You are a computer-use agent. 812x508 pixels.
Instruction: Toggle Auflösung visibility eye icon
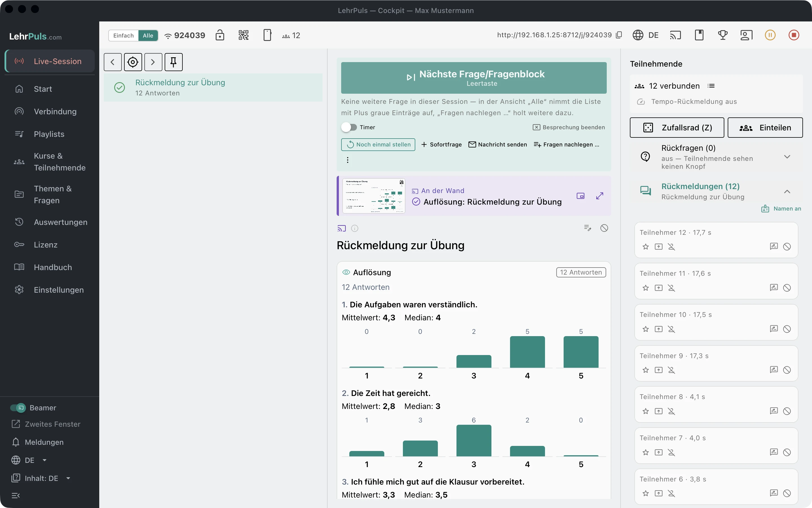(346, 272)
